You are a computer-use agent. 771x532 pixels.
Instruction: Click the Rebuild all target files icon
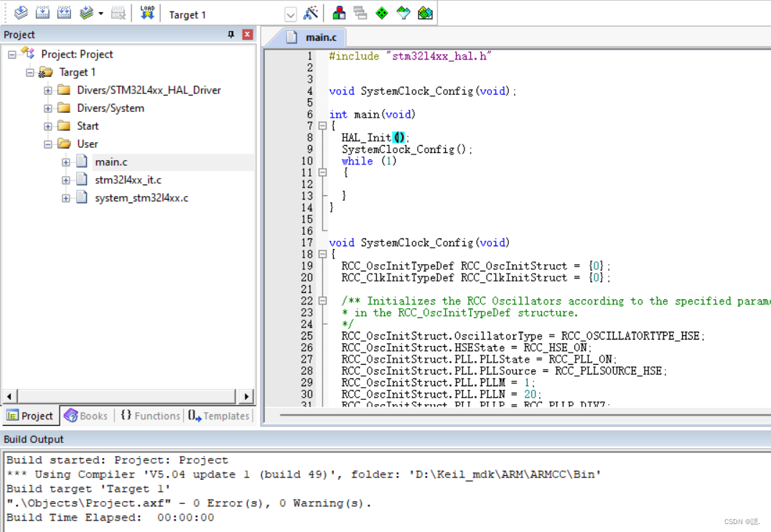[x=65, y=12]
